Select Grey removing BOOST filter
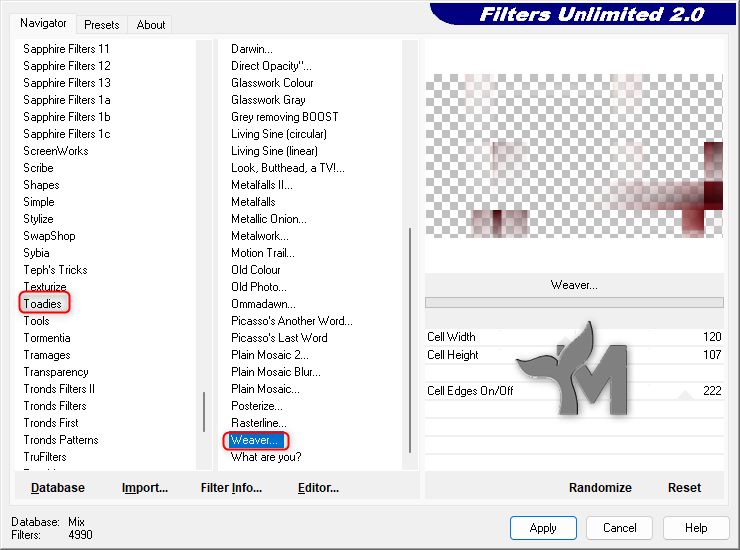The height and width of the screenshot is (550, 740). [285, 117]
